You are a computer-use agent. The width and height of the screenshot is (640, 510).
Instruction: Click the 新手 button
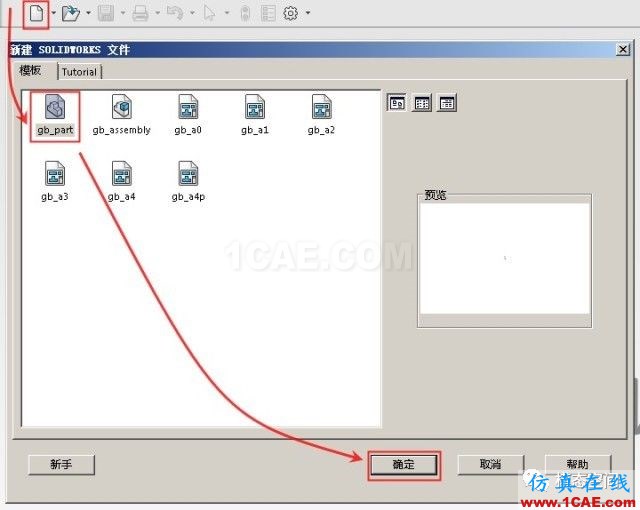point(61,465)
